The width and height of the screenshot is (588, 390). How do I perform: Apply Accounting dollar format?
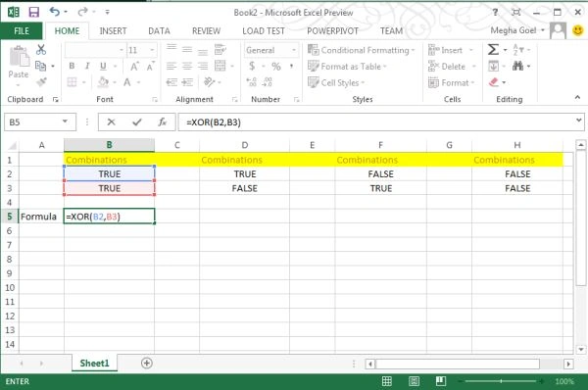coord(252,67)
